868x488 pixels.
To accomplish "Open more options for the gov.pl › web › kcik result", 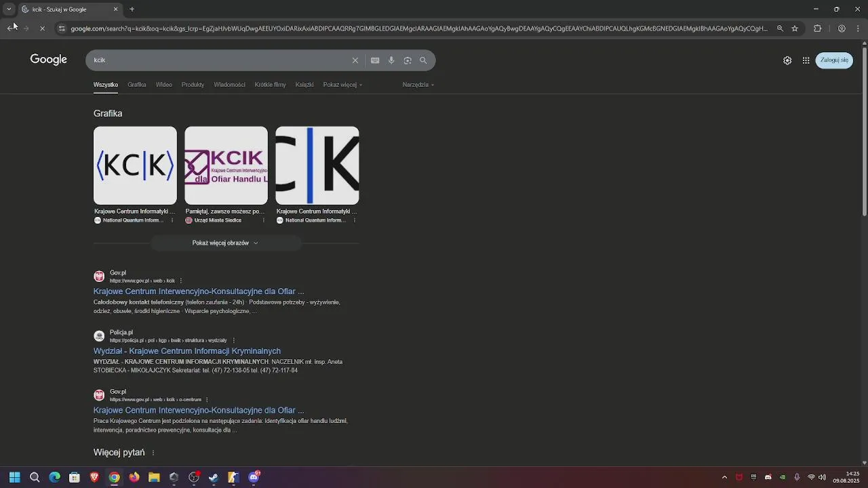I will (180, 281).
